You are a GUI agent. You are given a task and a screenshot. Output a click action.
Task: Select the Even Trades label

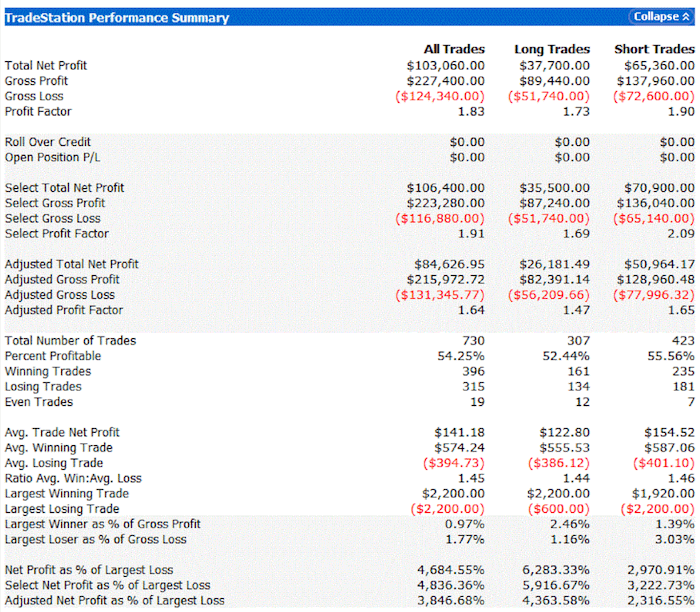(39, 402)
